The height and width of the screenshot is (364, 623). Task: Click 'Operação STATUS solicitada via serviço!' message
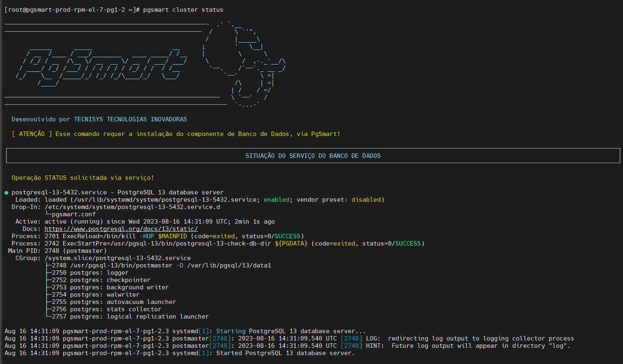point(83,178)
